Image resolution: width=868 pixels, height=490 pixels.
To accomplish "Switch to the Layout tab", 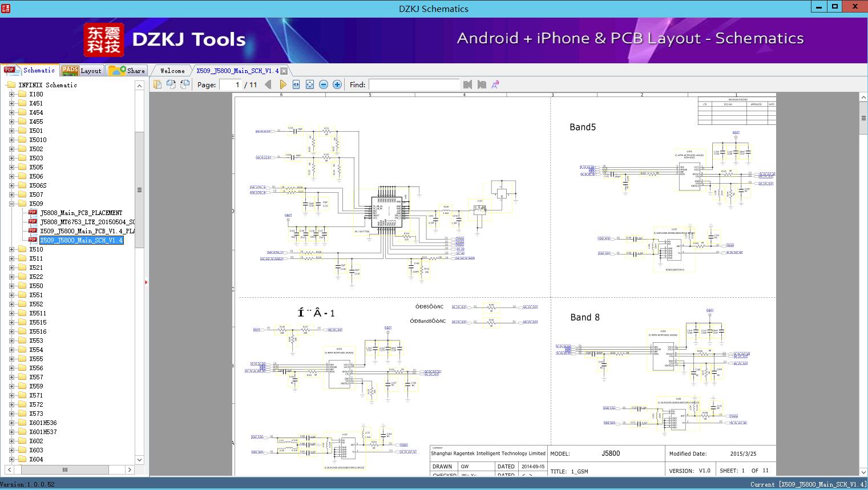I will click(82, 71).
